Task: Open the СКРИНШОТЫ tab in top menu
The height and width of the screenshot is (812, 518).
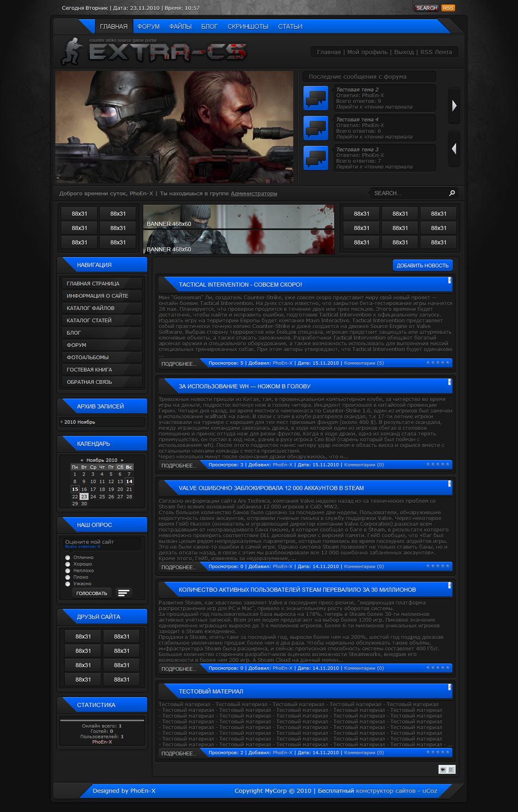Action: pos(248,26)
